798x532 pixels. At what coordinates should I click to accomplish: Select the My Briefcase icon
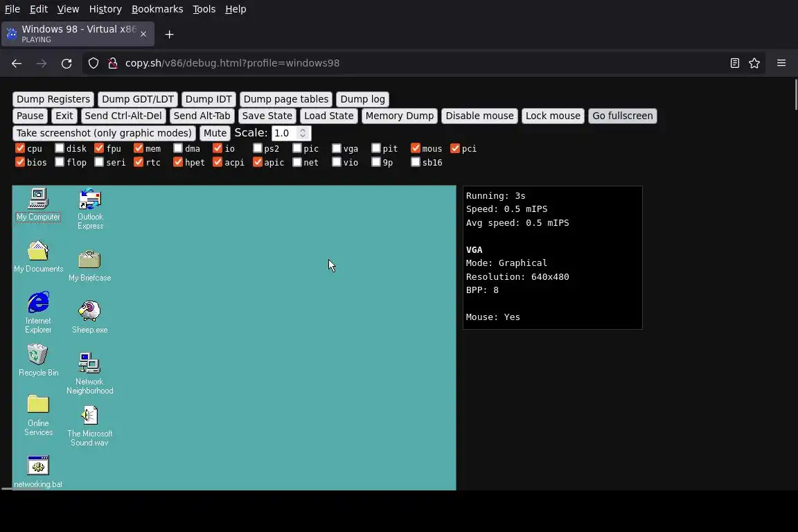89,266
